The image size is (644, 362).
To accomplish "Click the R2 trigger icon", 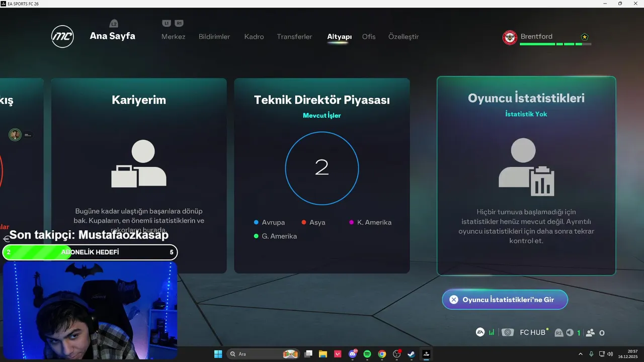I will [x=559, y=333].
